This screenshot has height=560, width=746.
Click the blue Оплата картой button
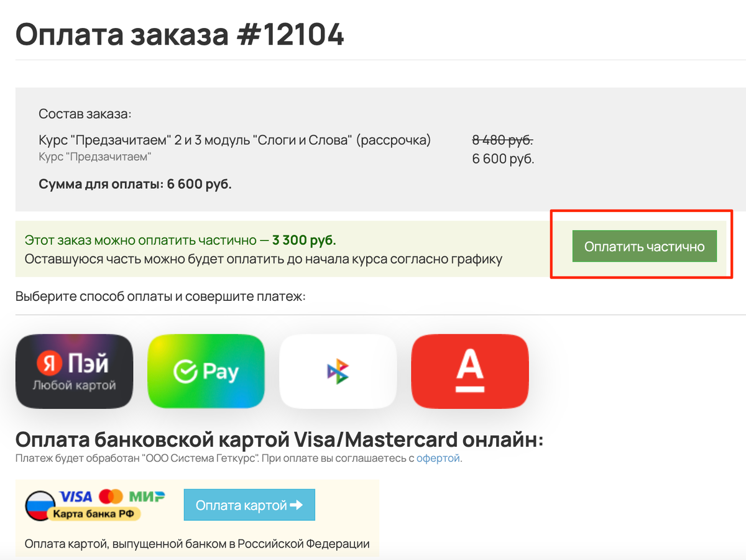(x=249, y=505)
